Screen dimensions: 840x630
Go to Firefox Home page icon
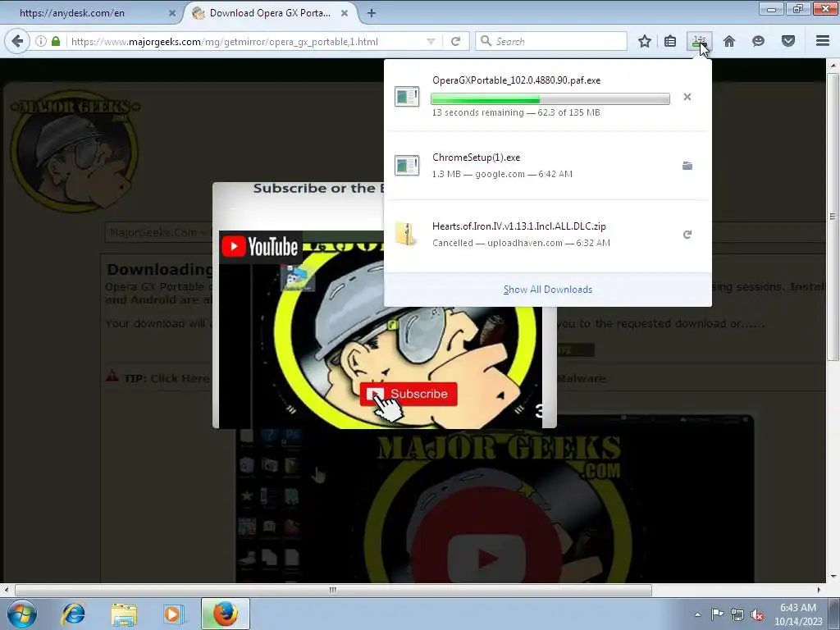[729, 41]
